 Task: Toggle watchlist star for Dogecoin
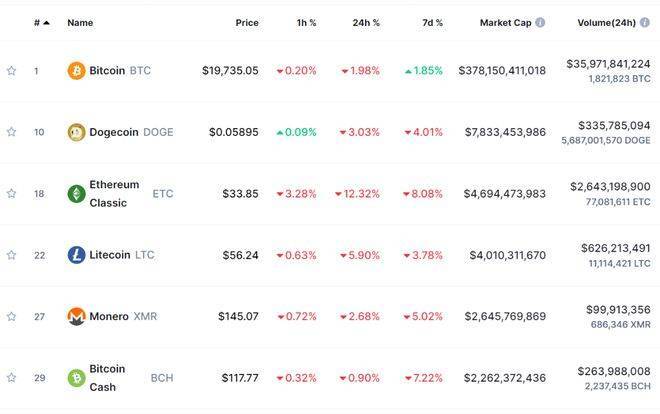pyautogui.click(x=12, y=132)
